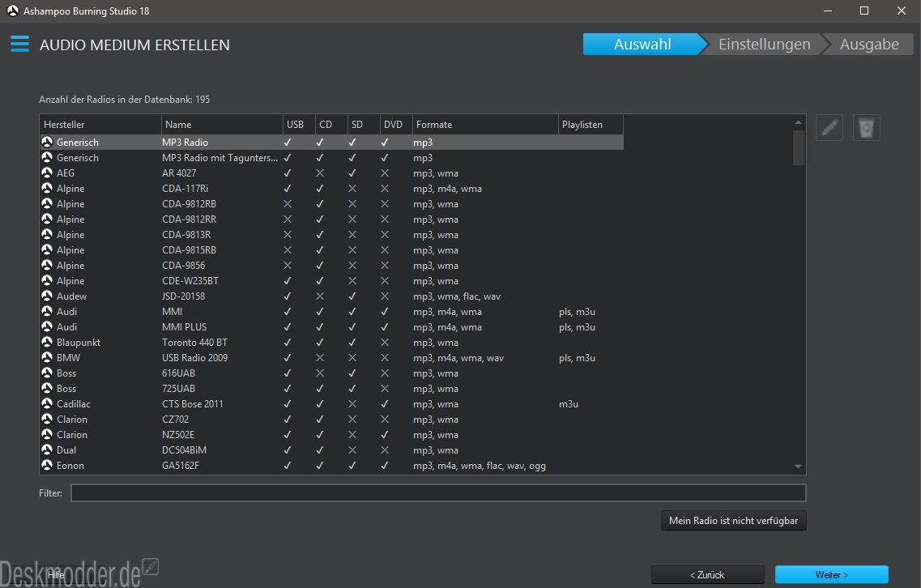921x588 pixels.
Task: Click Mein Radio ist nicht verfügbar
Action: pyautogui.click(x=734, y=521)
